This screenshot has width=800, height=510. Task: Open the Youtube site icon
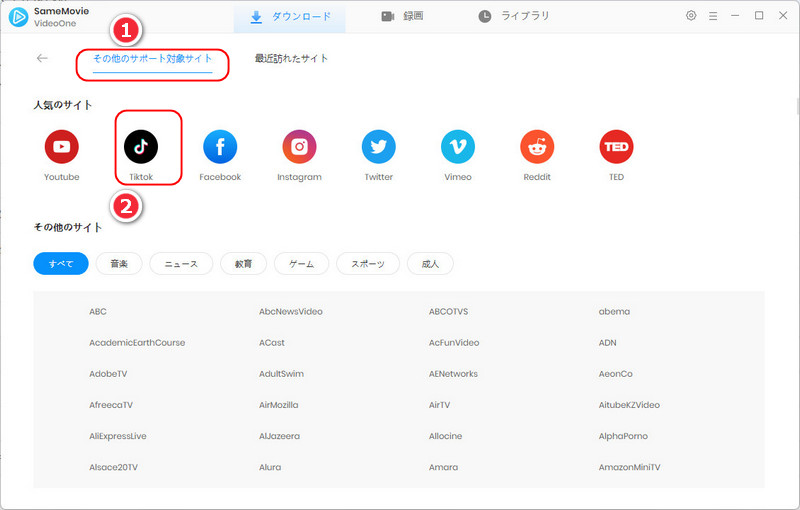pyautogui.click(x=62, y=147)
